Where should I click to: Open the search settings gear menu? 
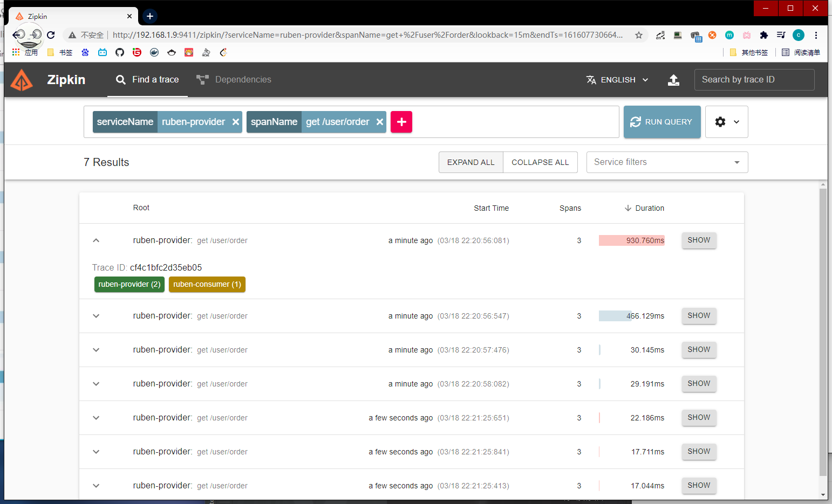(x=726, y=122)
